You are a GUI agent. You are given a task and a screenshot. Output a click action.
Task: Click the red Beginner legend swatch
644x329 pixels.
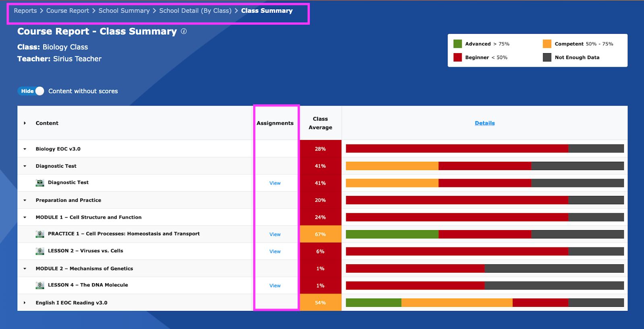(x=458, y=58)
